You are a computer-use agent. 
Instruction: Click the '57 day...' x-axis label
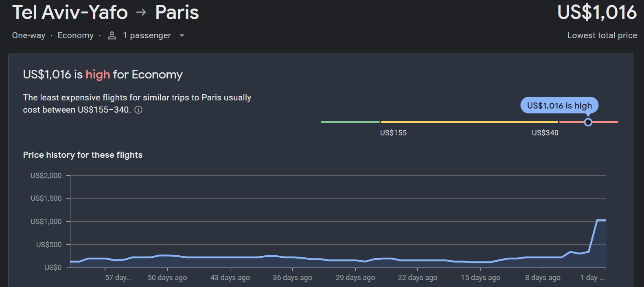(118, 278)
